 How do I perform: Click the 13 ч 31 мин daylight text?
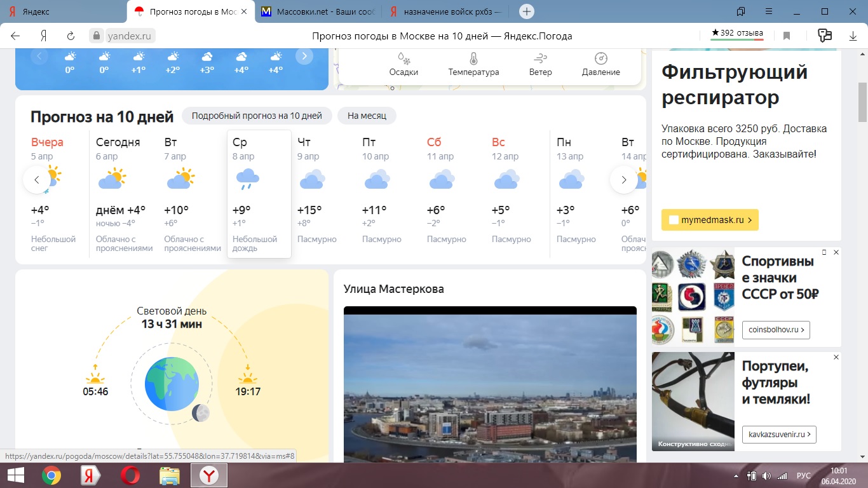pyautogui.click(x=172, y=324)
